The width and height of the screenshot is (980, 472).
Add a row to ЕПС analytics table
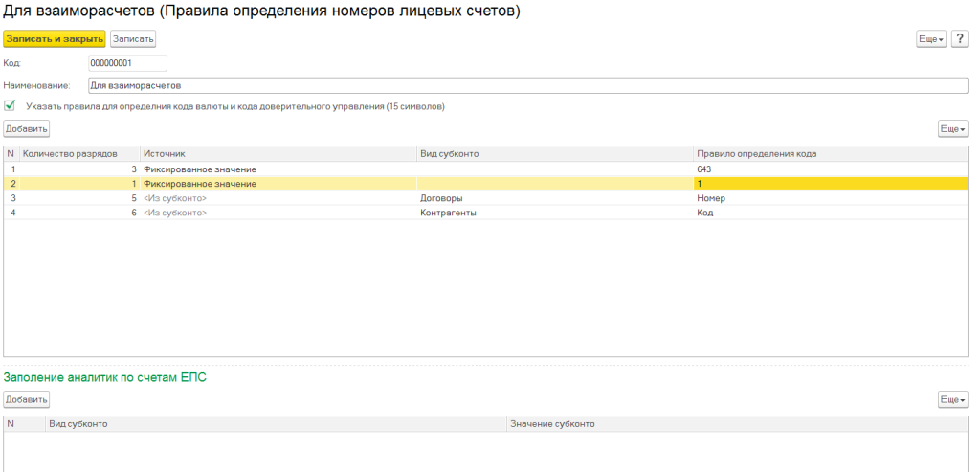click(x=27, y=399)
